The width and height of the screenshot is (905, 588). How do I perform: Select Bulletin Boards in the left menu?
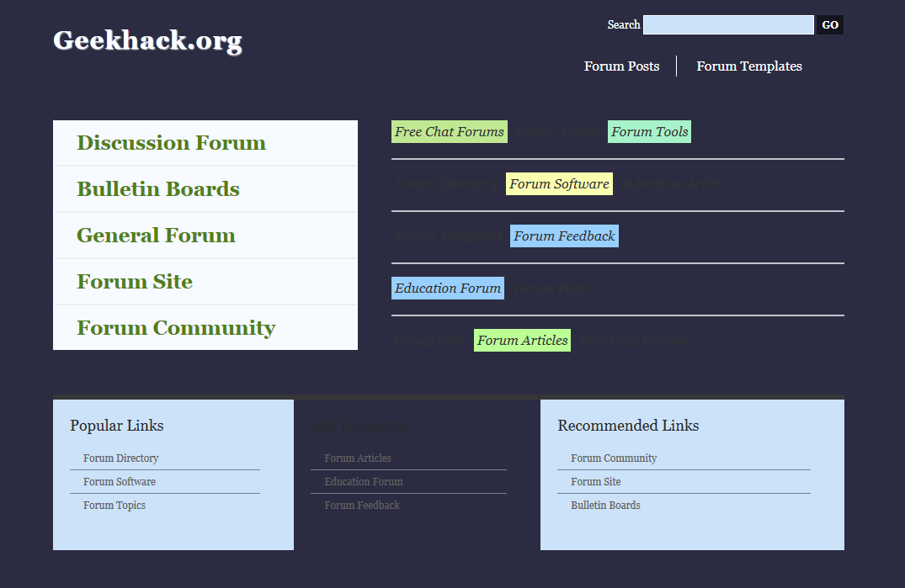click(x=158, y=189)
